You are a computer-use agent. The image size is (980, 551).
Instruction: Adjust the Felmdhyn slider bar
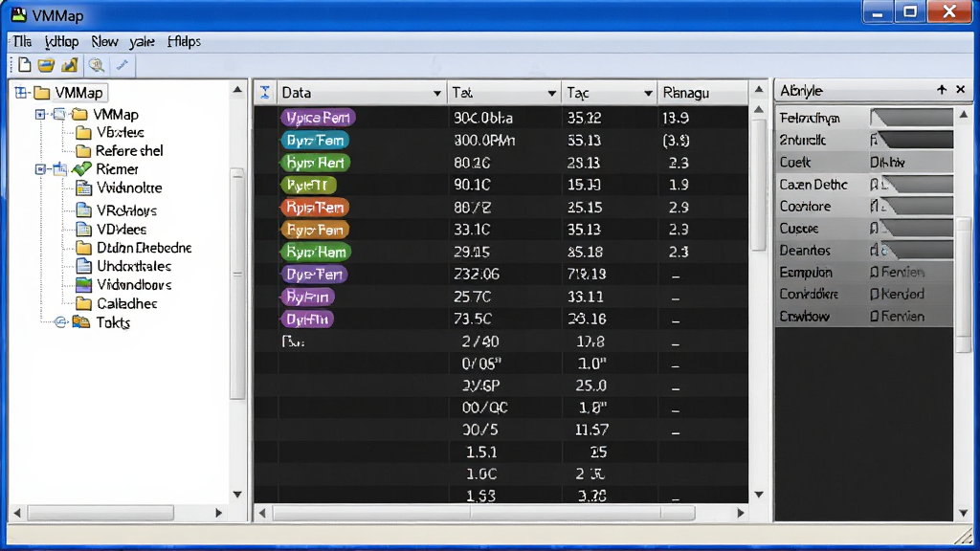(x=911, y=118)
